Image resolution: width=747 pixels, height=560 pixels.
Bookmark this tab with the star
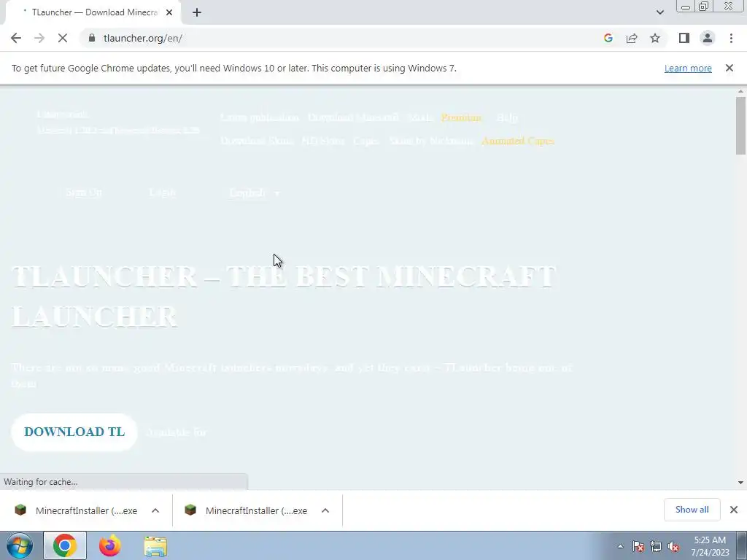655,38
